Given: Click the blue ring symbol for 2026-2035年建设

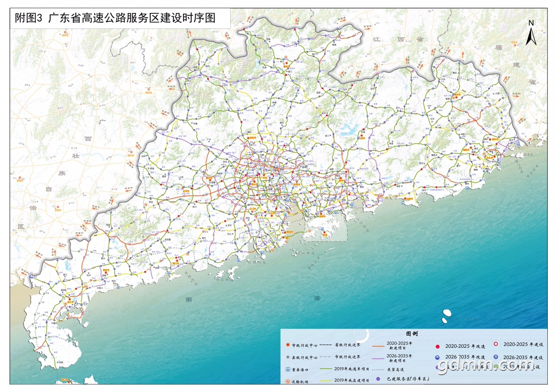Looking at the screenshot, I should point(496,357).
